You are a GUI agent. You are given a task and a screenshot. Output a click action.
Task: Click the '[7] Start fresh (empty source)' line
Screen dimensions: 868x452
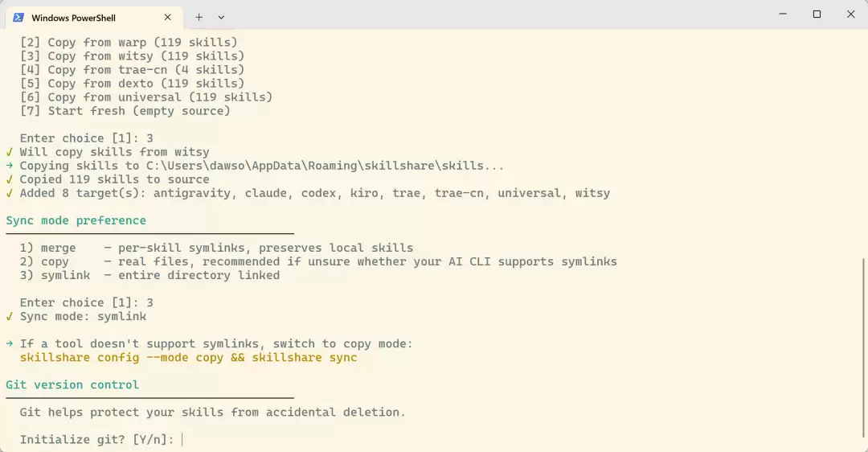click(125, 111)
